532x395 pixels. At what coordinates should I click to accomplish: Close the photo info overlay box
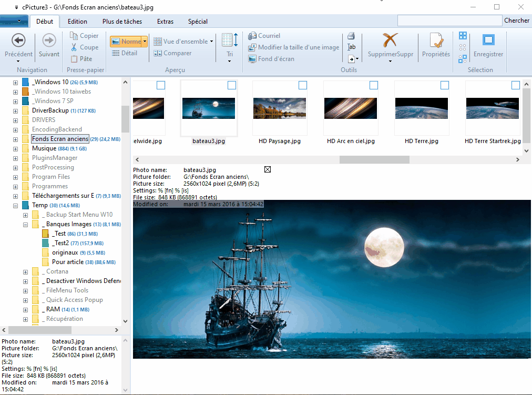pos(268,169)
